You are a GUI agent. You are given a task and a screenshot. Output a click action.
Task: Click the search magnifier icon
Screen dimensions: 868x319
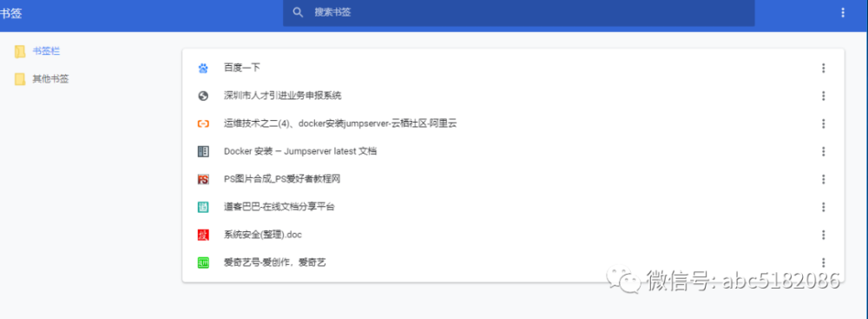298,12
